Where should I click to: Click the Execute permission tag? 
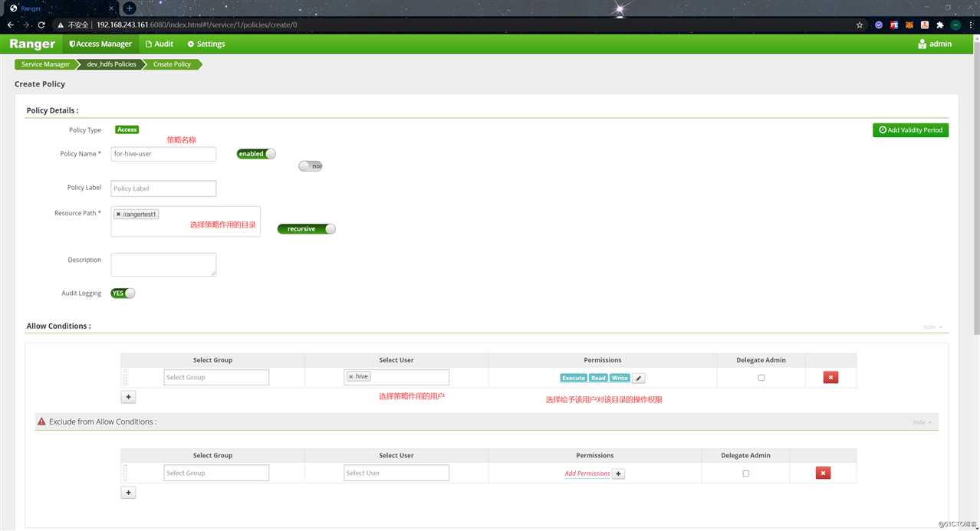[574, 378]
